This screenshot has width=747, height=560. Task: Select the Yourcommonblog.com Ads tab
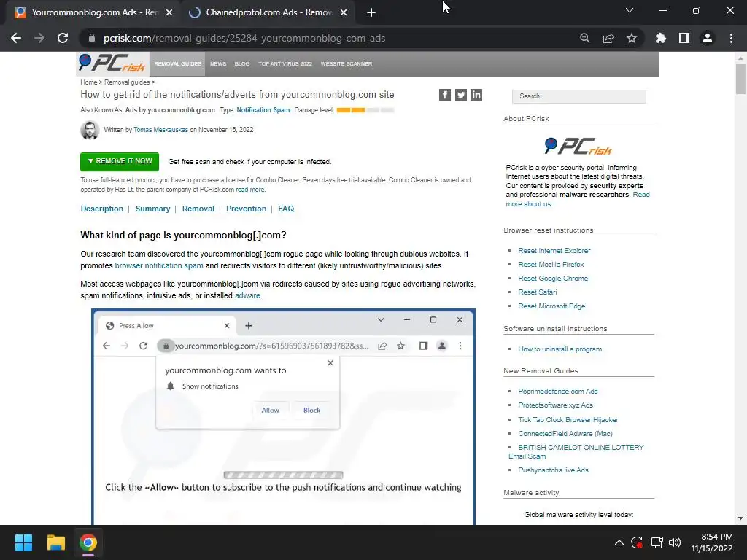(94, 12)
